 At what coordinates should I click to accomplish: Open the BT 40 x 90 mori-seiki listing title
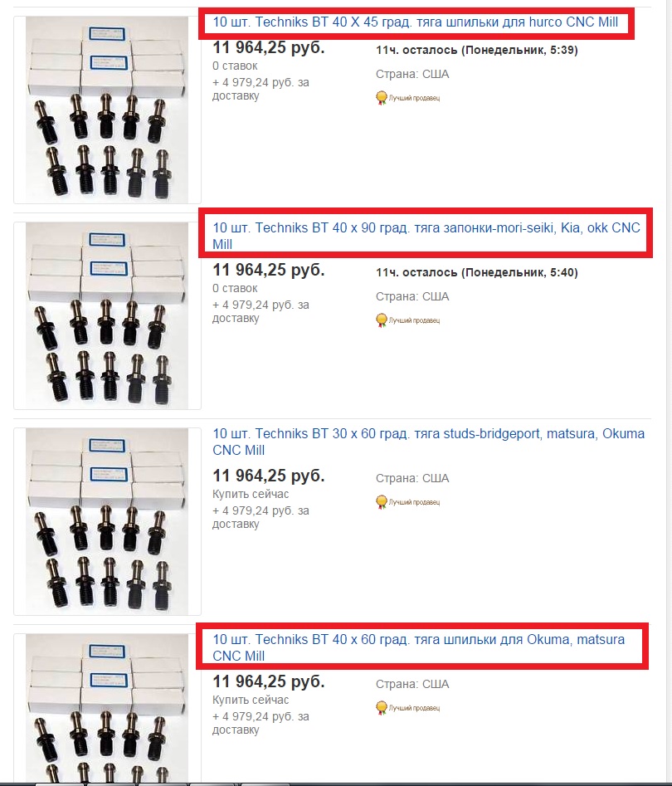426,236
